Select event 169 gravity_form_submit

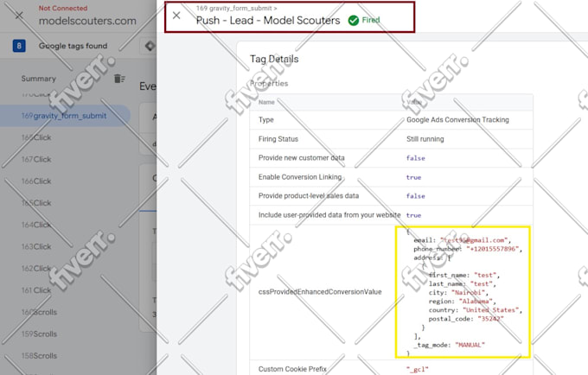click(64, 116)
